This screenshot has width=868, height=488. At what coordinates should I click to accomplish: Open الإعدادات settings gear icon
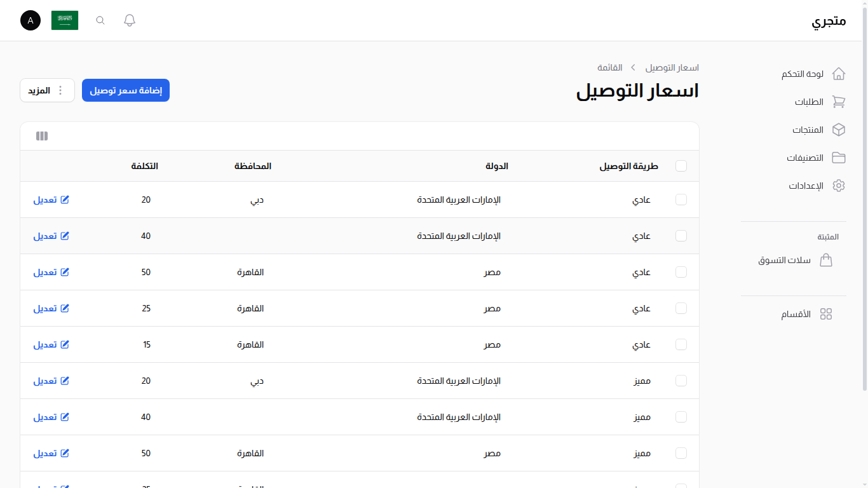pos(839,186)
